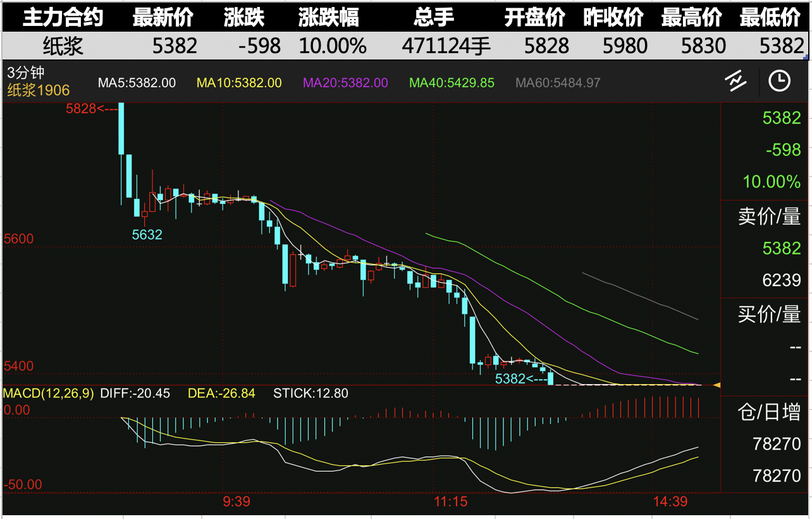This screenshot has width=812, height=519.
Task: Select the -50.00 MACD axis label
Action: (x=23, y=485)
